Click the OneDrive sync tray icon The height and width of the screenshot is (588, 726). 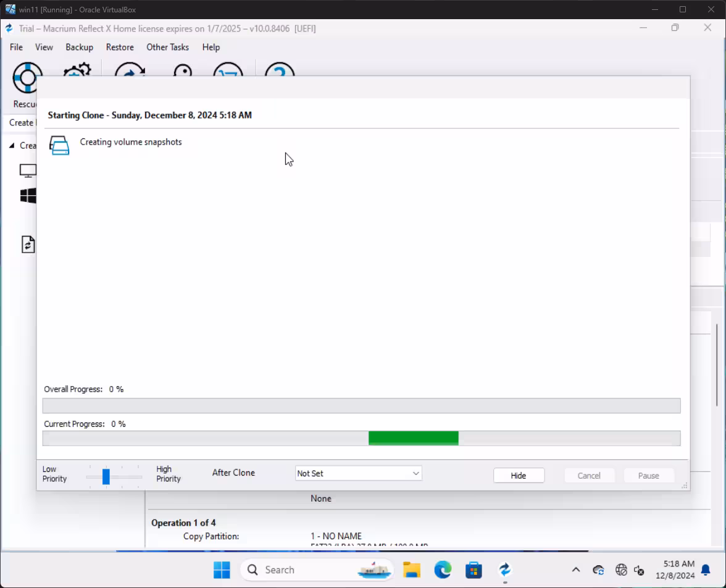(x=598, y=570)
